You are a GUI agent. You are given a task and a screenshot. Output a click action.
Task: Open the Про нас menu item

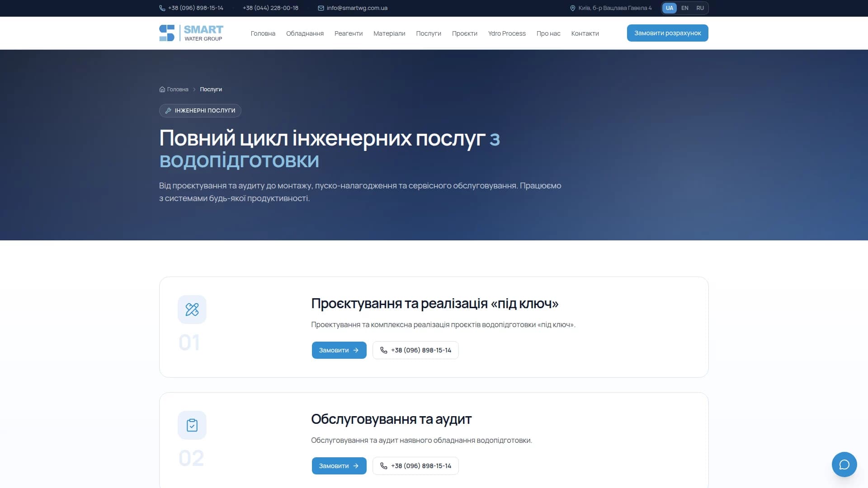[x=548, y=33]
